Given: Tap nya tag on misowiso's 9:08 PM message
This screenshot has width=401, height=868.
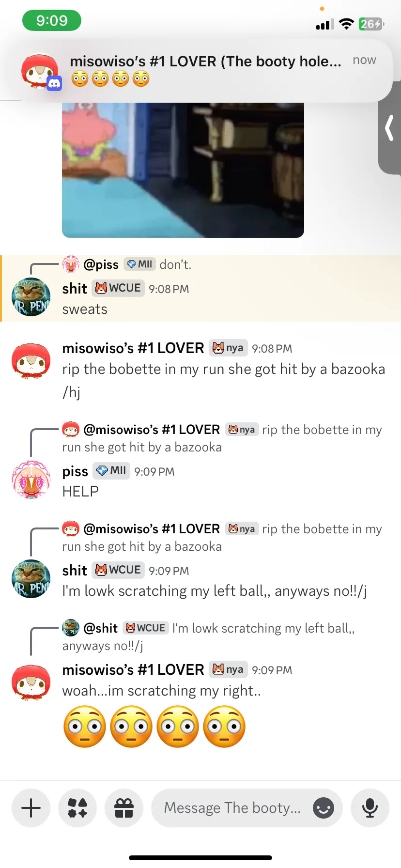Looking at the screenshot, I should [x=228, y=348].
